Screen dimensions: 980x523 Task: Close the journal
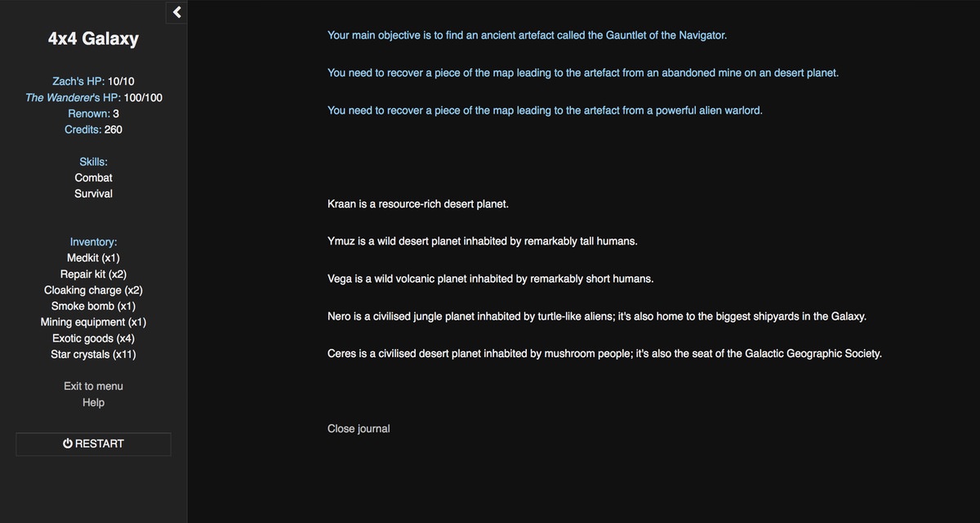point(359,428)
